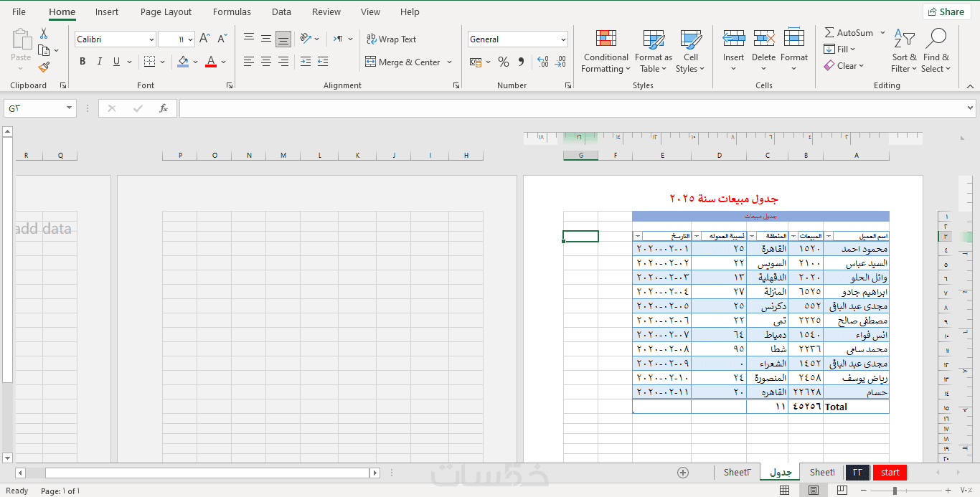This screenshot has width=980, height=497.
Task: Click the Comma Style icon
Action: 521,62
